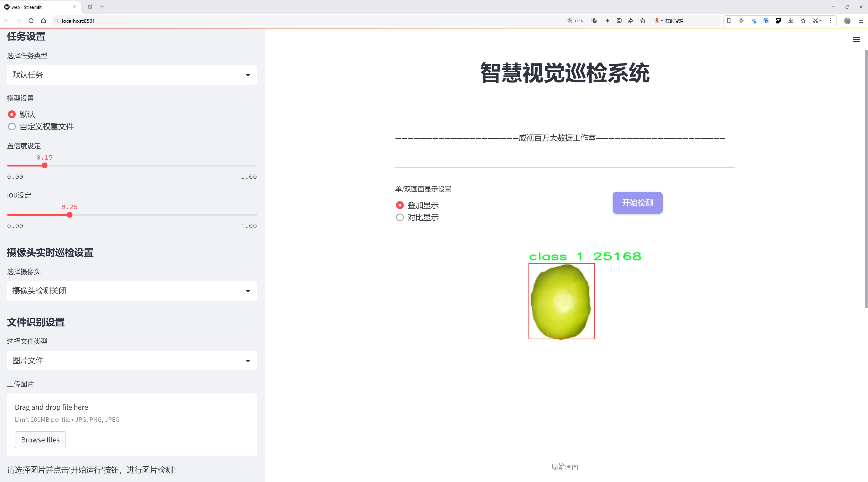Open the three-dot extensions overflow menu
Image resolution: width=868 pixels, height=482 pixels.
(831, 20)
